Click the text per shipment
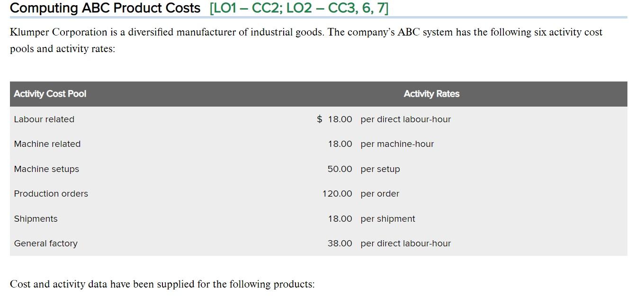The height and width of the screenshot is (307, 644). (388, 218)
